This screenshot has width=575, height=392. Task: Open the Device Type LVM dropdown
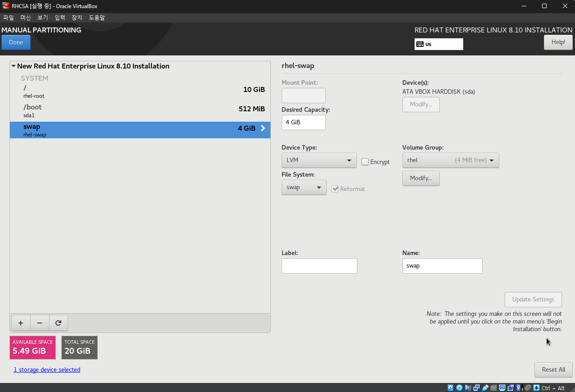(x=319, y=160)
